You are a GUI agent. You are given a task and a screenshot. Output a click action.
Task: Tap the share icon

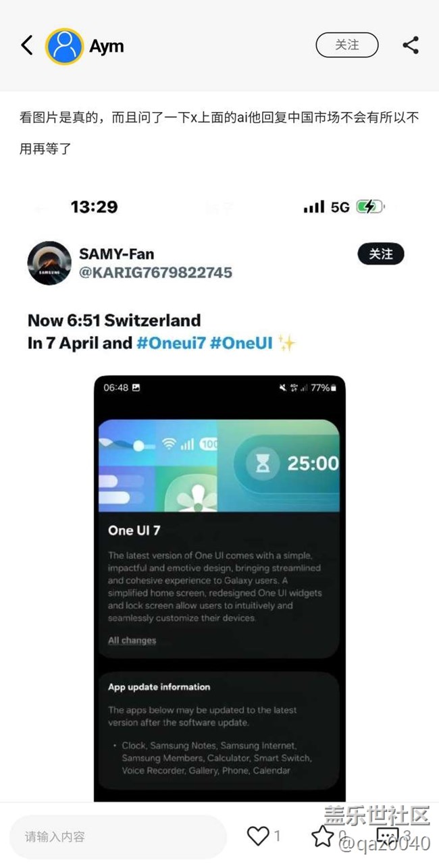pos(411,45)
